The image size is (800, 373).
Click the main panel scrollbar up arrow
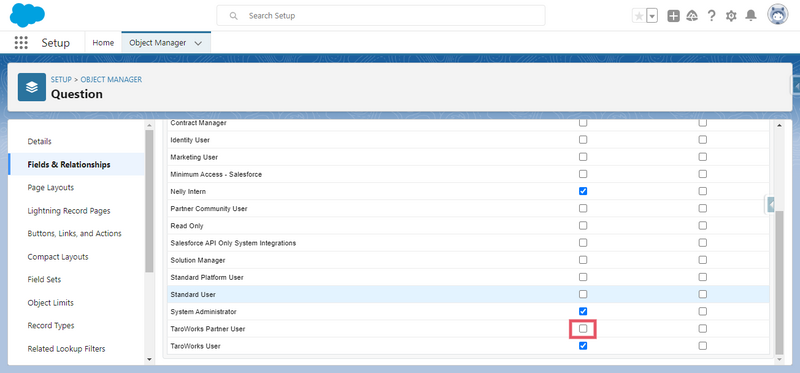pos(779,126)
